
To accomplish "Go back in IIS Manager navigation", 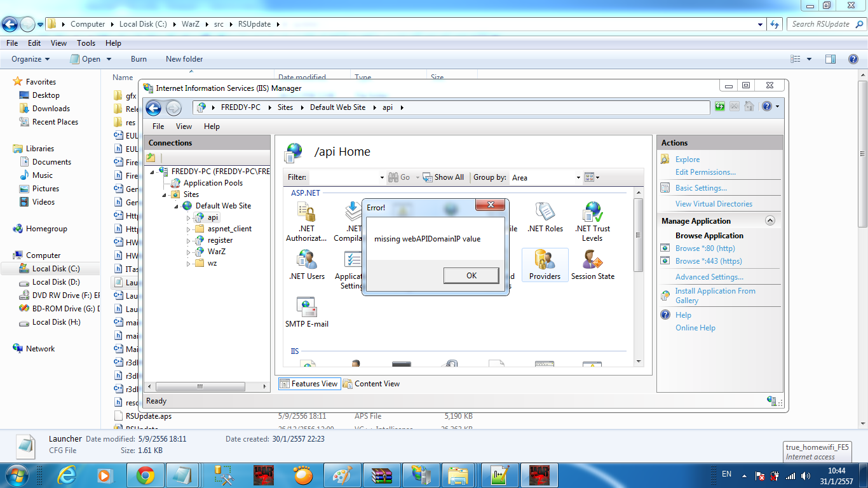I will click(x=154, y=108).
